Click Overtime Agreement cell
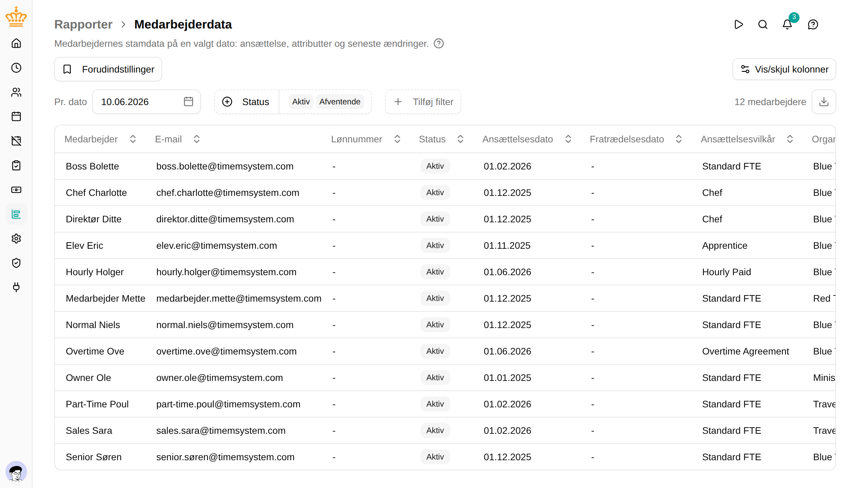 (746, 351)
